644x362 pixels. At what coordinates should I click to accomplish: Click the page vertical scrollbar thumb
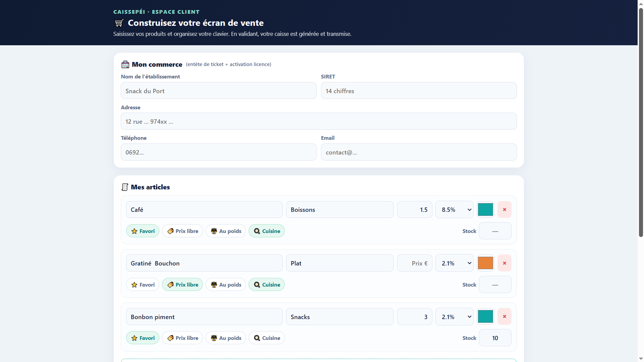pyautogui.click(x=641, y=122)
